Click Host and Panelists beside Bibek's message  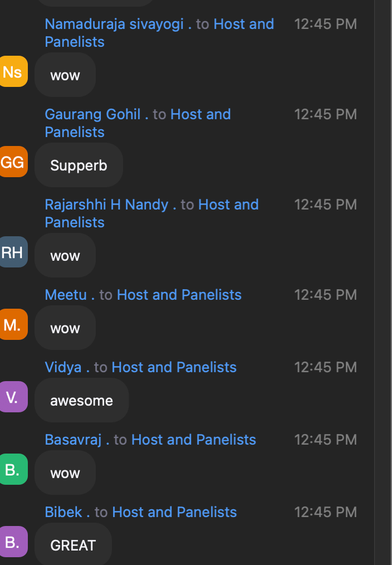click(174, 512)
